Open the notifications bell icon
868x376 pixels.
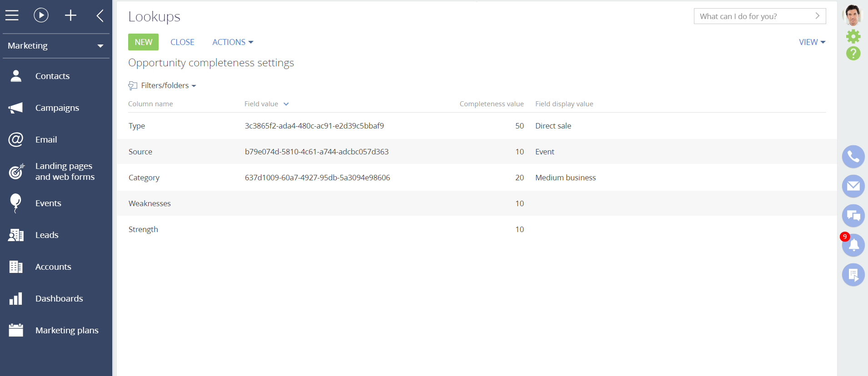853,246
